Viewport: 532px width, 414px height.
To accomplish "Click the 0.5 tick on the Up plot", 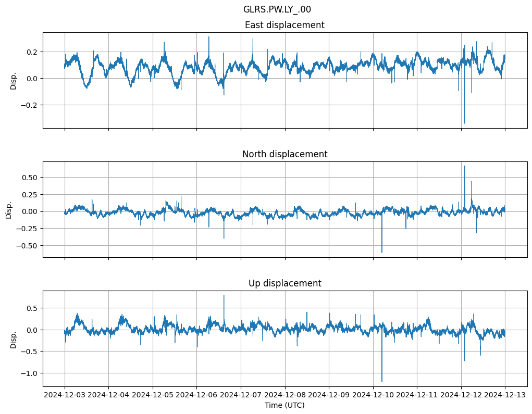I will [32, 308].
